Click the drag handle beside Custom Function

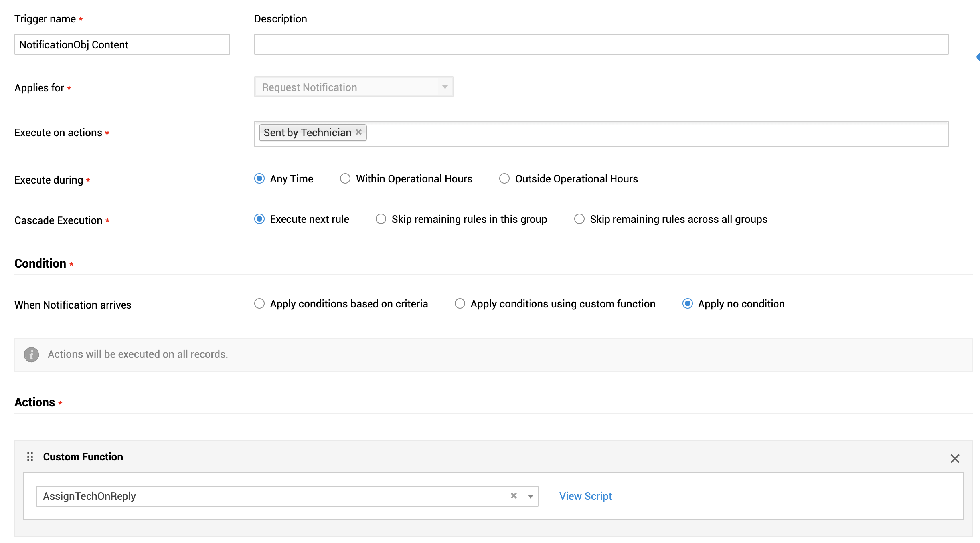click(x=30, y=456)
